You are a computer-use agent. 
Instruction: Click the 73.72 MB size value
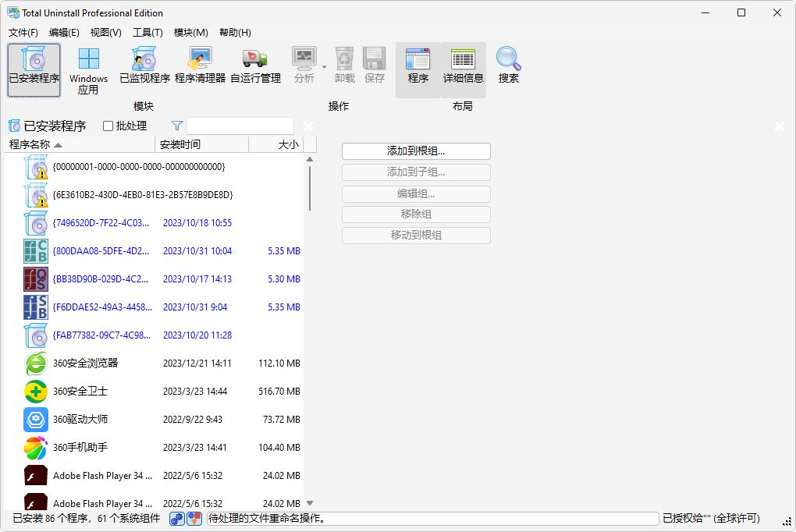pyautogui.click(x=281, y=420)
